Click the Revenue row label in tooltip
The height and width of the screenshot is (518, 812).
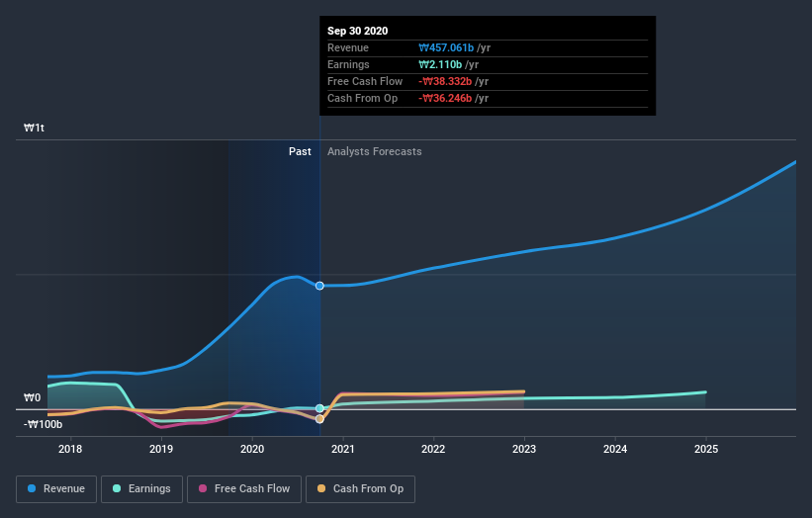[348, 47]
